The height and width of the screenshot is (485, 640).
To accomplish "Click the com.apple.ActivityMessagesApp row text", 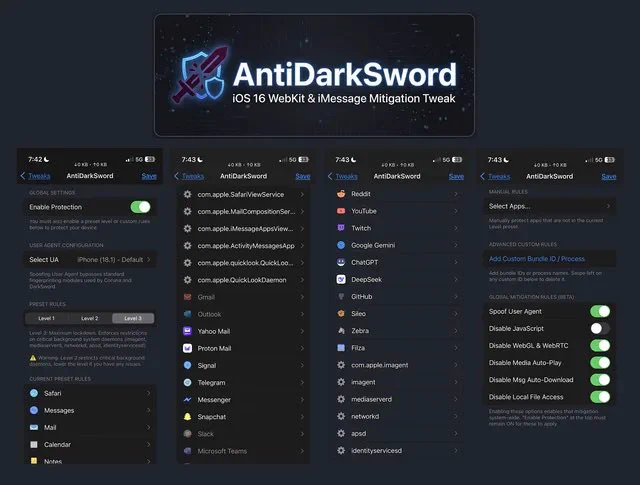I will 246,246.
